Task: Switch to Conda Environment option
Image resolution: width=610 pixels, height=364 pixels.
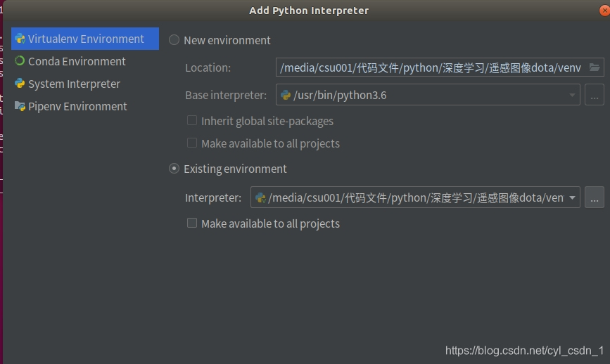Action: 77,61
